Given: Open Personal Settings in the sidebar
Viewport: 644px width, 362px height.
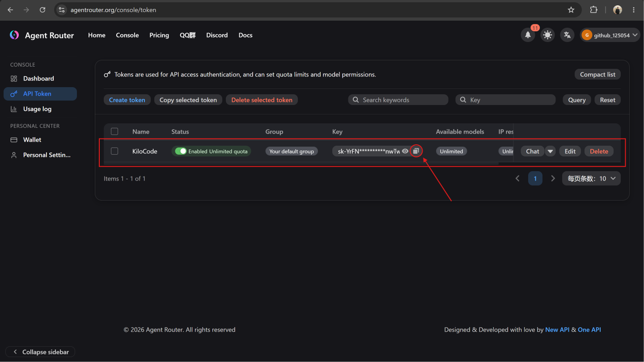Looking at the screenshot, I should point(40,155).
